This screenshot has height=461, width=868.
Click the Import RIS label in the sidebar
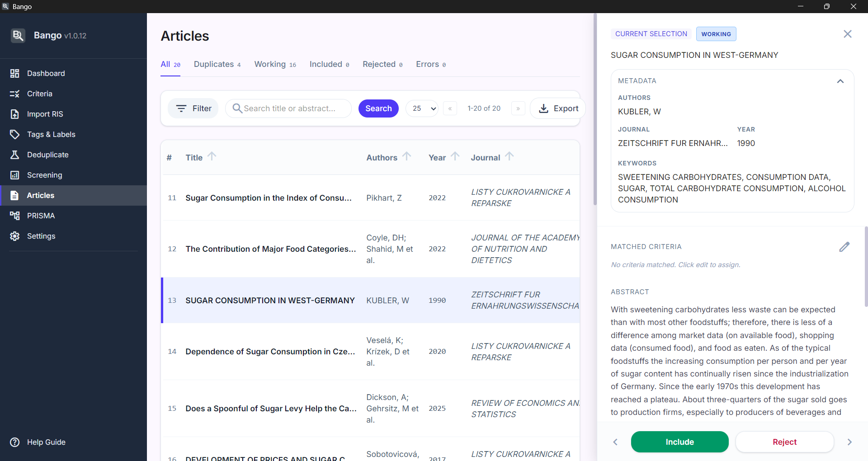[45, 114]
